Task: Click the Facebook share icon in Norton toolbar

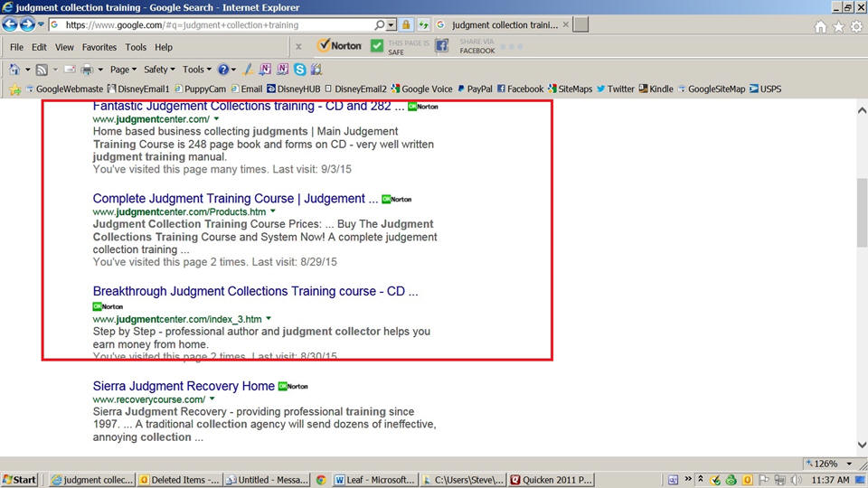Action: click(442, 46)
